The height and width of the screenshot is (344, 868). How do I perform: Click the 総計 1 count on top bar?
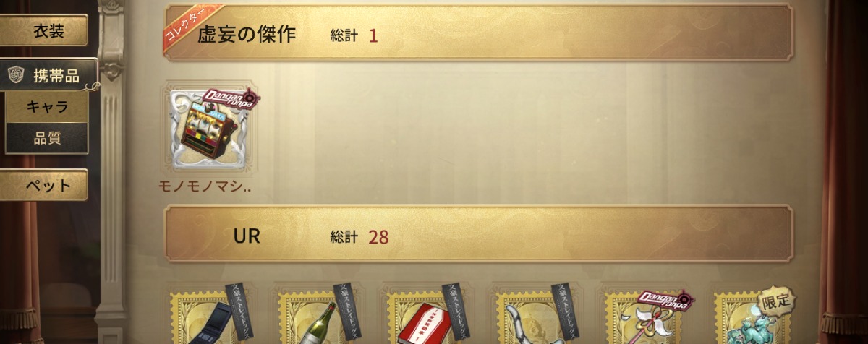[354, 35]
